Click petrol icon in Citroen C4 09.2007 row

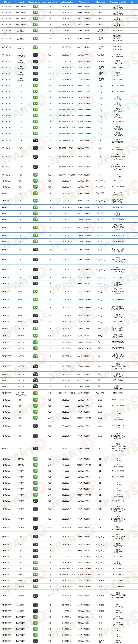click(35, 175)
